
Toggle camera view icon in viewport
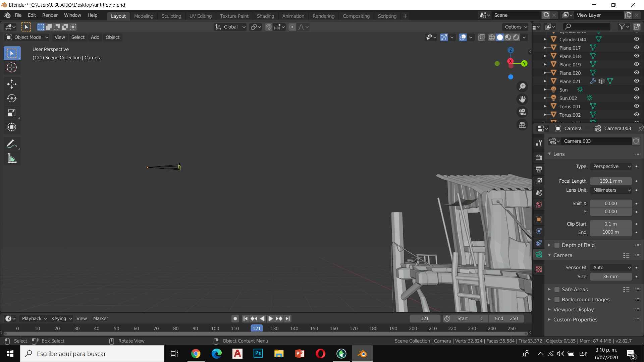(x=522, y=112)
